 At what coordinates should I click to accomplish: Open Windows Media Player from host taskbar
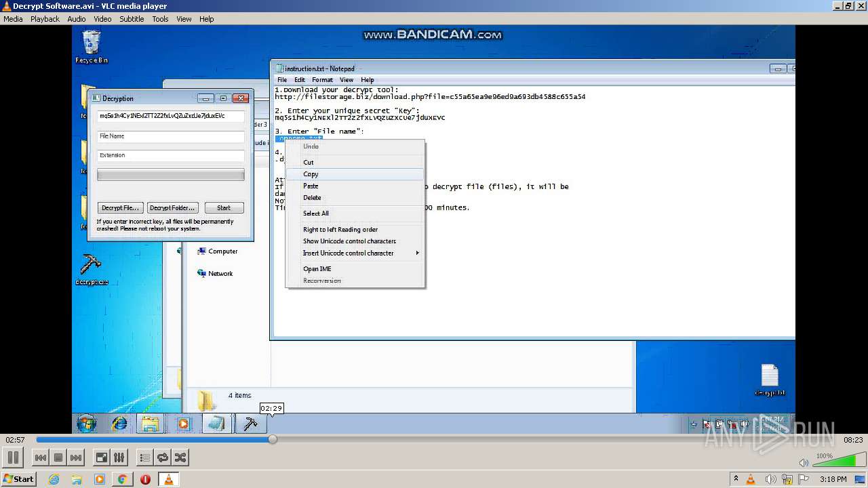coord(100,479)
